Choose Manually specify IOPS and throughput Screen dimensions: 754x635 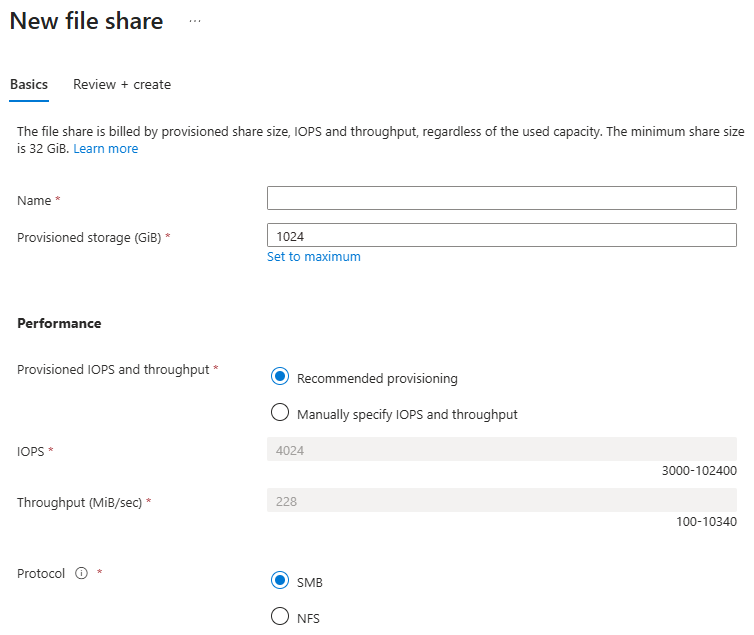(280, 413)
